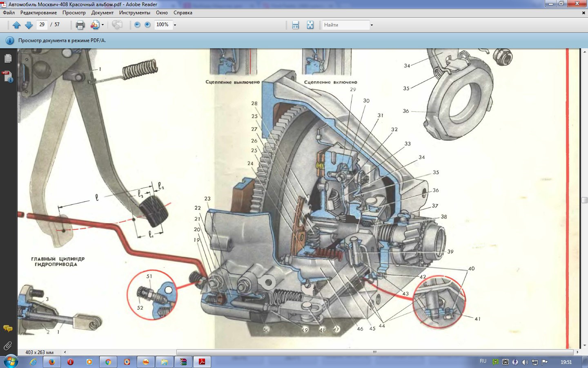Click the fit one full page icon

tap(310, 25)
